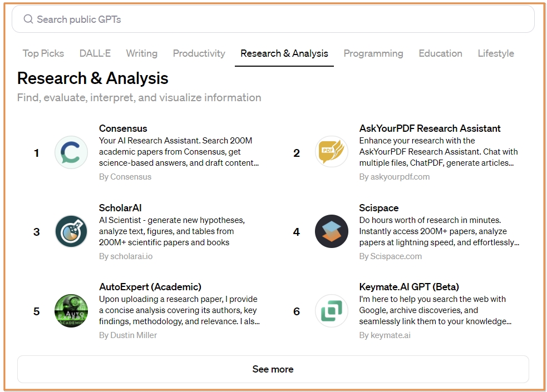Switch to the DALL·E tab
This screenshot has width=547, height=392.
(x=95, y=53)
